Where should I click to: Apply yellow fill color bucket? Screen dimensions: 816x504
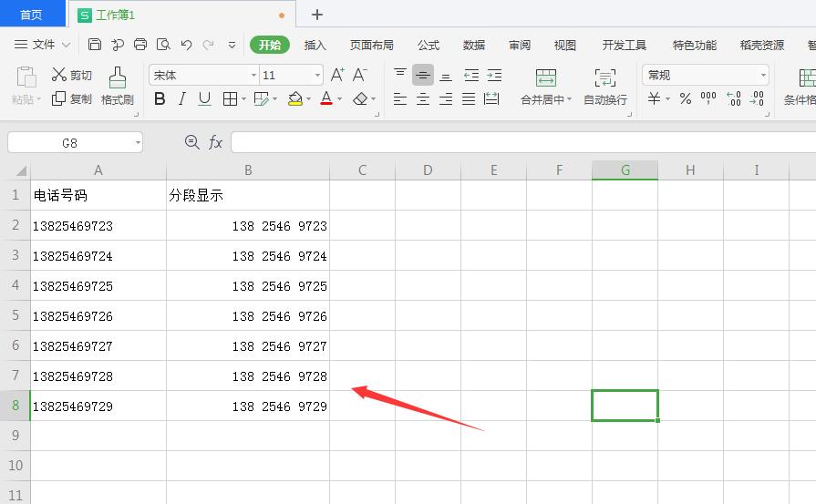click(x=295, y=98)
